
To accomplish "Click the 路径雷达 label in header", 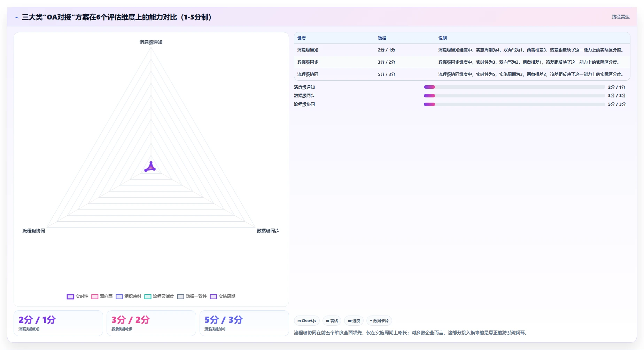I will pos(621,17).
